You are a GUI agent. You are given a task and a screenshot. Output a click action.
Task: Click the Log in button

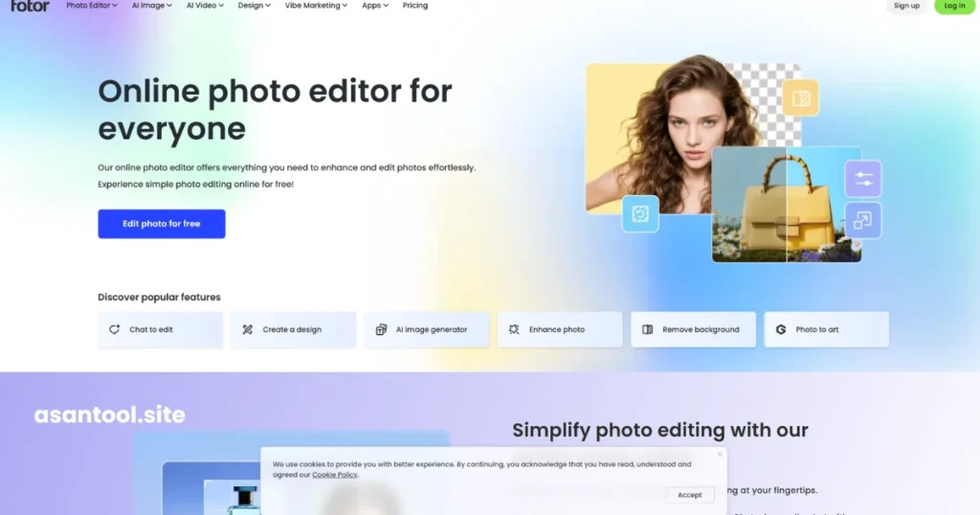(954, 6)
